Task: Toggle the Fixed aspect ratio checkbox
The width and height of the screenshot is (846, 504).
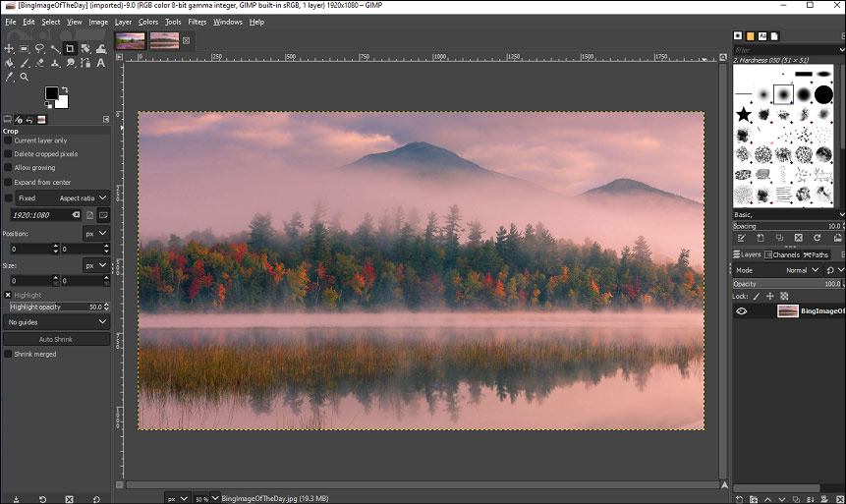Action: point(8,198)
